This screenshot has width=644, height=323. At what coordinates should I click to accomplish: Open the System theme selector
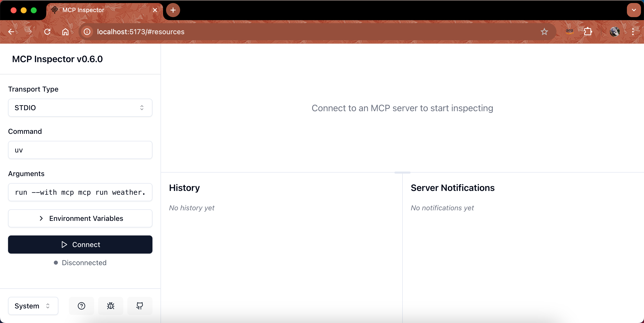[x=33, y=306]
